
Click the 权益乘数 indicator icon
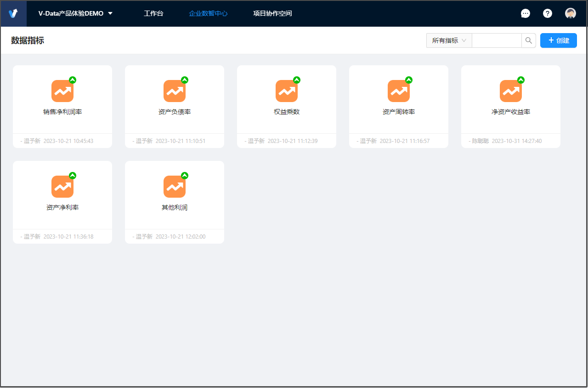pos(287,91)
